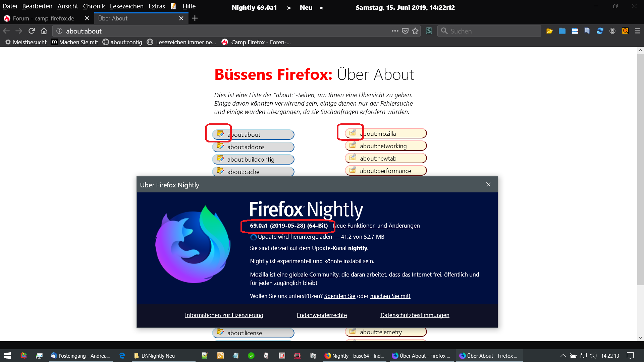Click the Firefox account avatar icon
Image resolution: width=644 pixels, height=362 pixels.
(612, 31)
